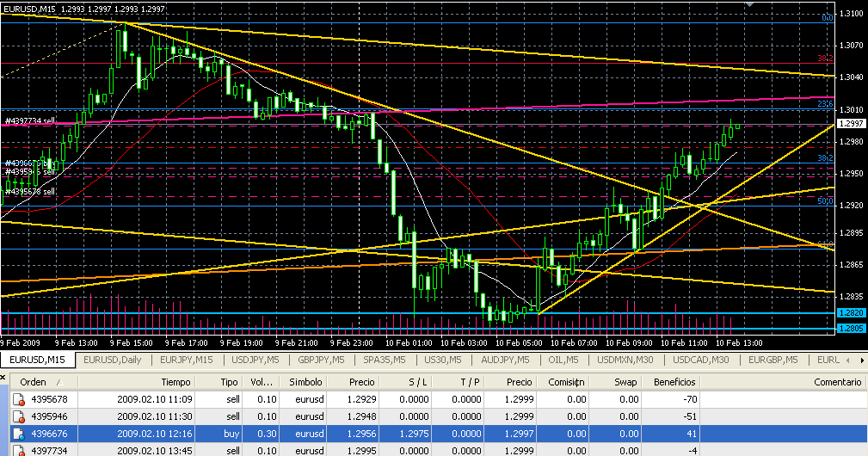The height and width of the screenshot is (456, 868).
Task: Click the icon next to order 4397734
Action: point(17,450)
